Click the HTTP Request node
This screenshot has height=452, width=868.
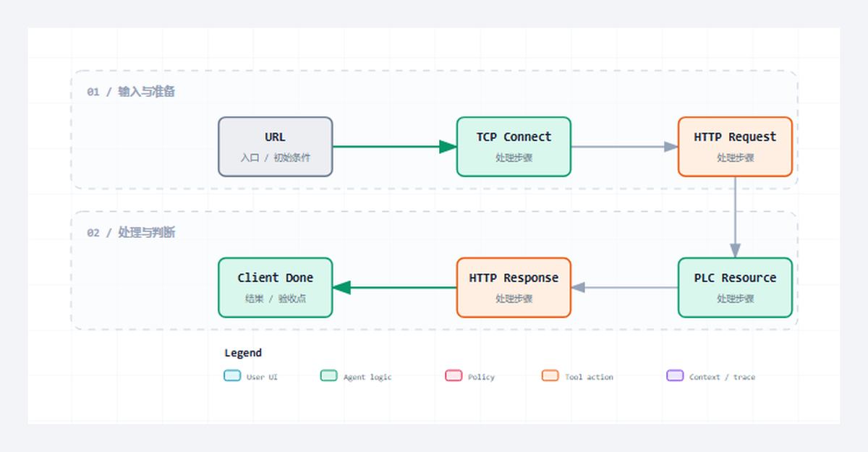pyautogui.click(x=735, y=147)
